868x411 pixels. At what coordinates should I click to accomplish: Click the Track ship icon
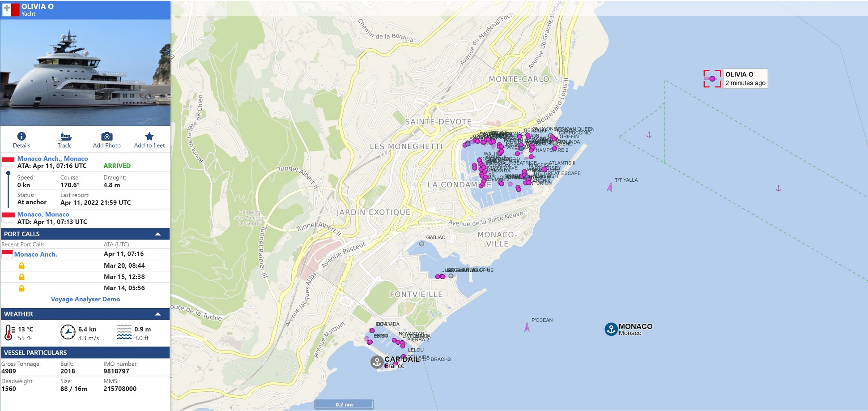click(64, 137)
